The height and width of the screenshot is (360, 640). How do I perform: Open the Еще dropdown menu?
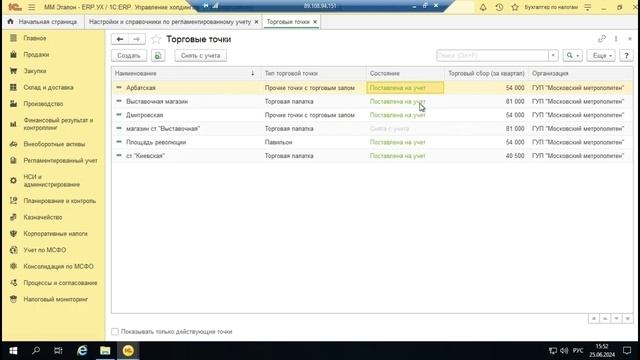click(601, 56)
